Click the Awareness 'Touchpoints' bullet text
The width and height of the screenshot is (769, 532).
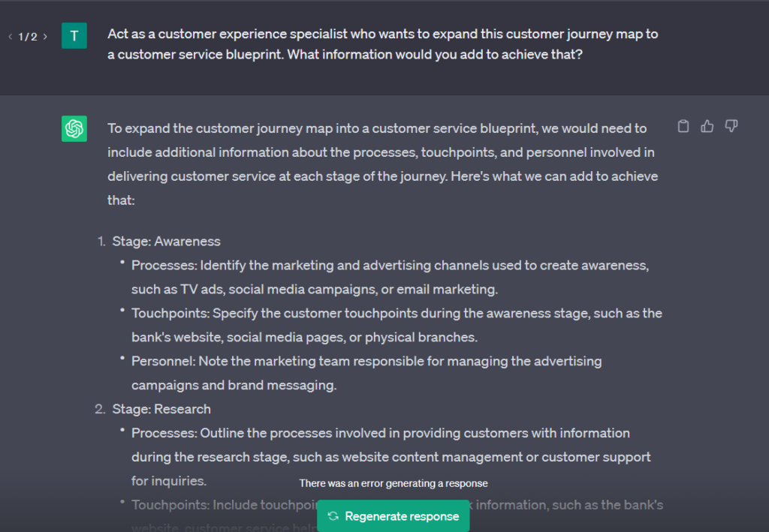click(397, 325)
